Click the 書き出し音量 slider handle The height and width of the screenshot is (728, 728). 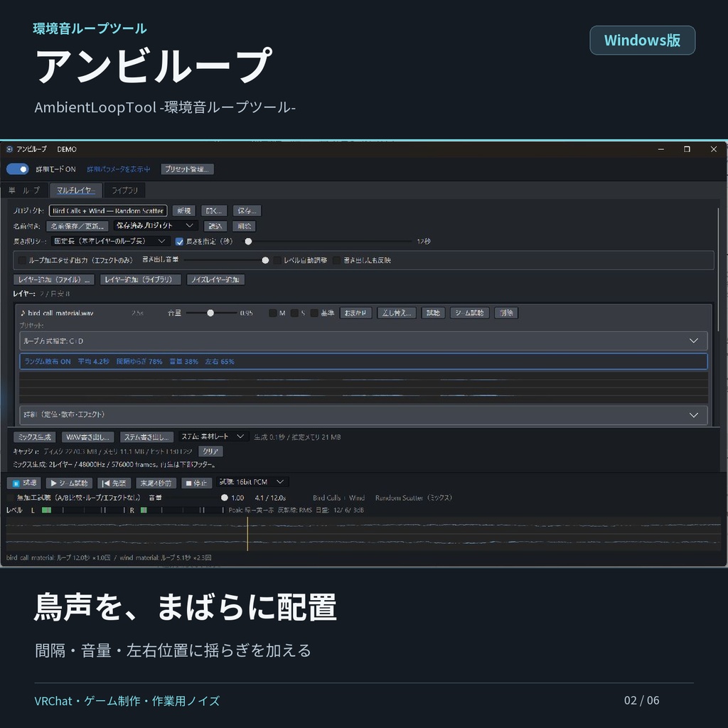coord(265,260)
